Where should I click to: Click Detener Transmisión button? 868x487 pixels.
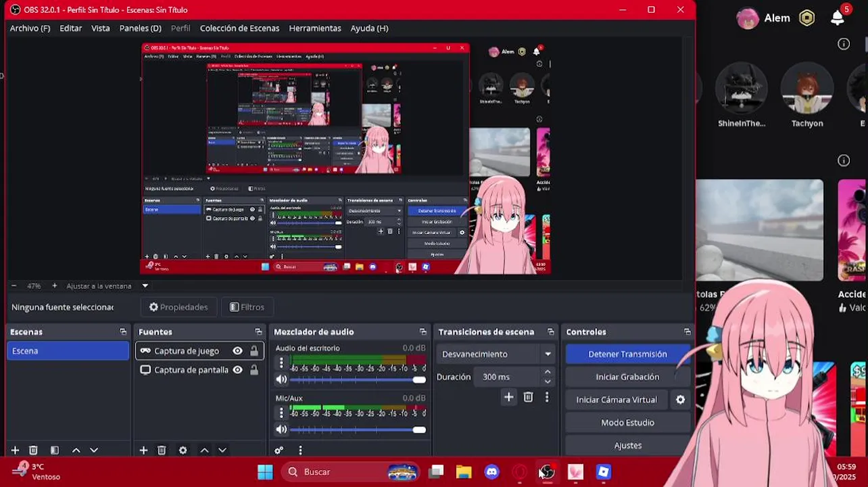627,354
